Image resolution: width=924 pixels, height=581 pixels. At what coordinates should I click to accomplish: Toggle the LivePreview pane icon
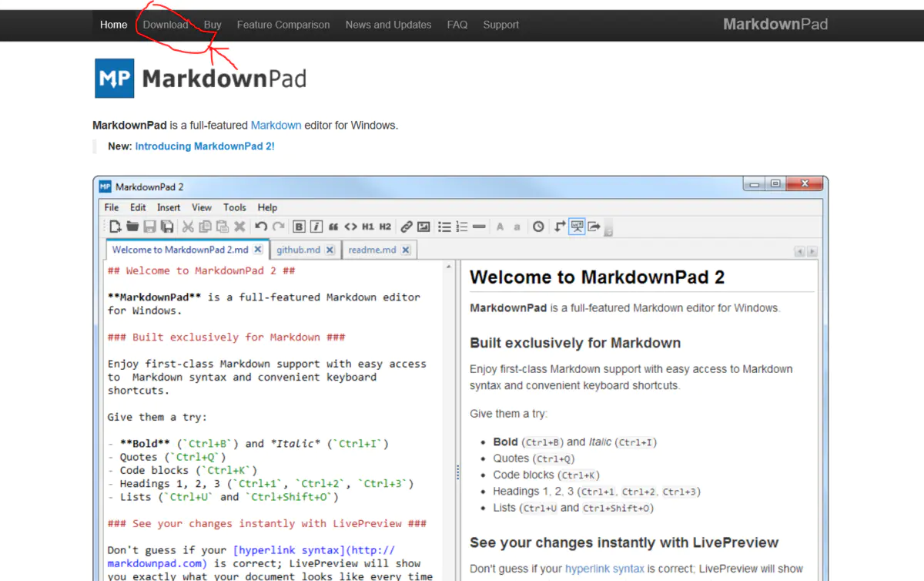pos(575,226)
